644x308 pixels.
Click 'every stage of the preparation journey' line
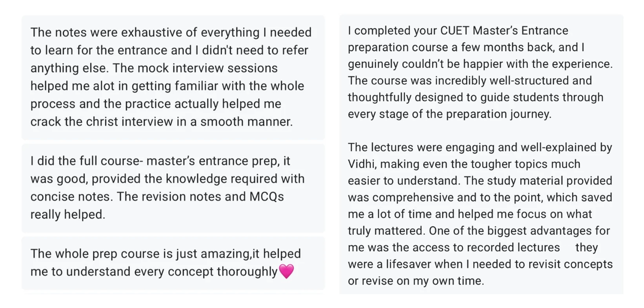pyautogui.click(x=449, y=114)
